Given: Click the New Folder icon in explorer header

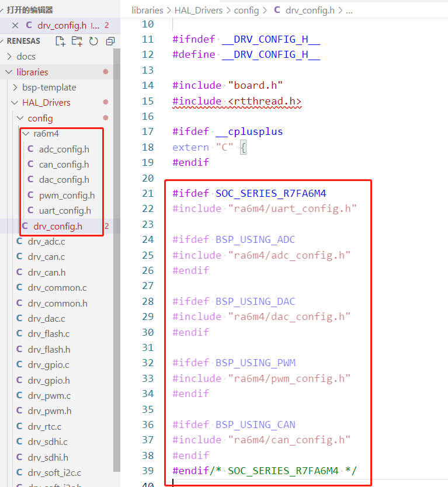Looking at the screenshot, I should (x=77, y=41).
